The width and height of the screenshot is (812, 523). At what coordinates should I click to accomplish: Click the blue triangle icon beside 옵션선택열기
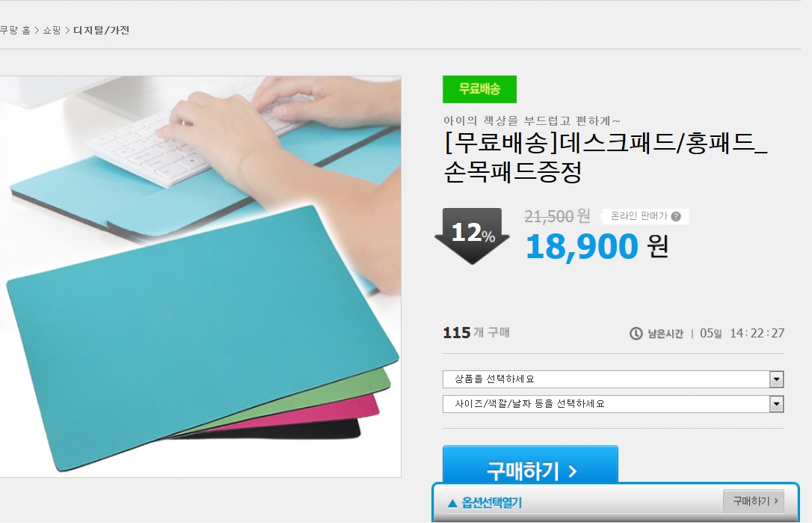[x=452, y=503]
